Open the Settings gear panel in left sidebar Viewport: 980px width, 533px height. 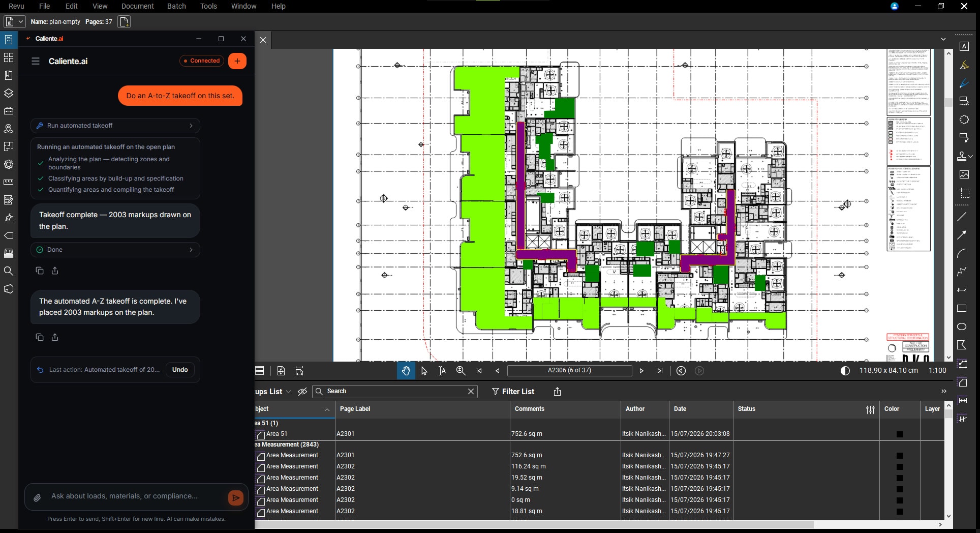[9, 164]
